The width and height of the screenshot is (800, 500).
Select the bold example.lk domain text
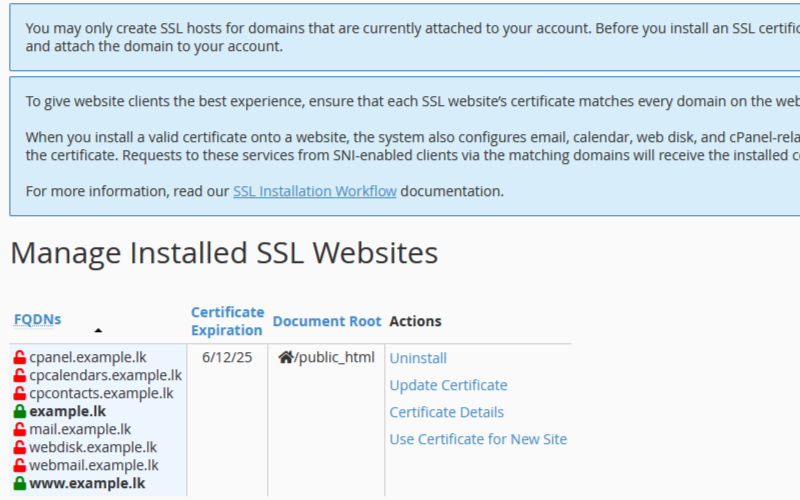click(67, 411)
